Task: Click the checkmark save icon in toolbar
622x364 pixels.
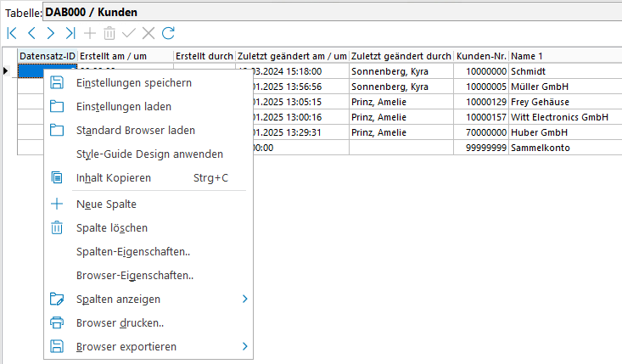Action: click(129, 33)
